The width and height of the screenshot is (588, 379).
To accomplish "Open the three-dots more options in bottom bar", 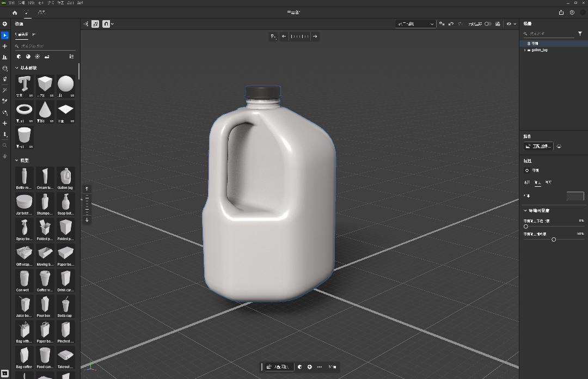I will (320, 367).
